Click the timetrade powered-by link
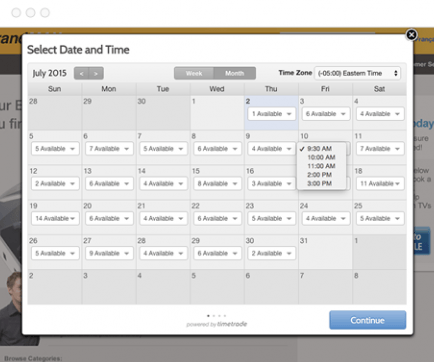This screenshot has width=434, height=362. [217, 324]
